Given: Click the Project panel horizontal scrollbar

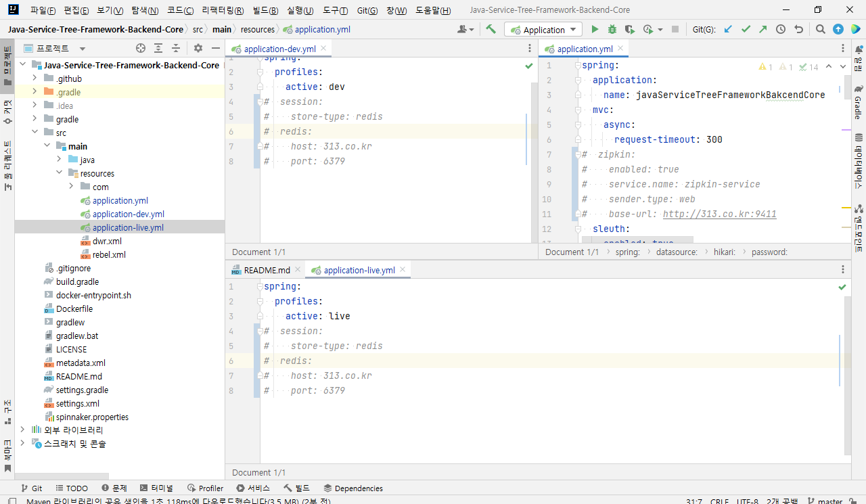Looking at the screenshot, I should [x=62, y=476].
